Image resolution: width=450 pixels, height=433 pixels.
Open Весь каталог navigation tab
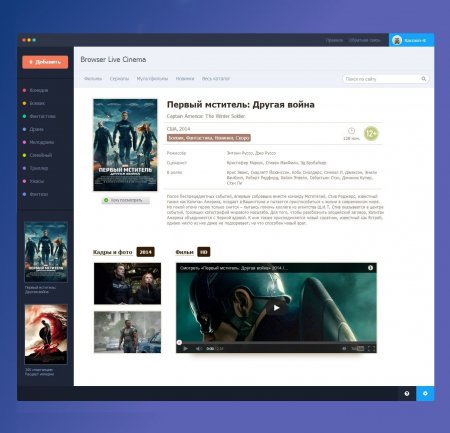(x=216, y=79)
